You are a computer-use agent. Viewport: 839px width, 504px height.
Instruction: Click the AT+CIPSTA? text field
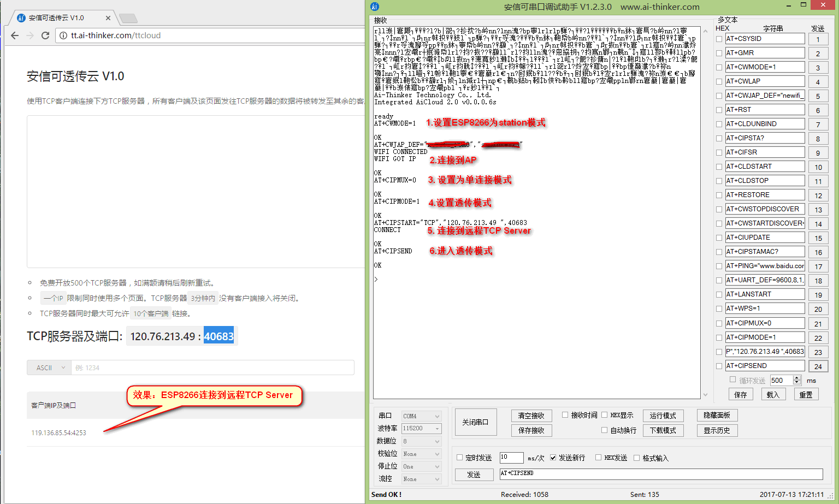click(765, 138)
